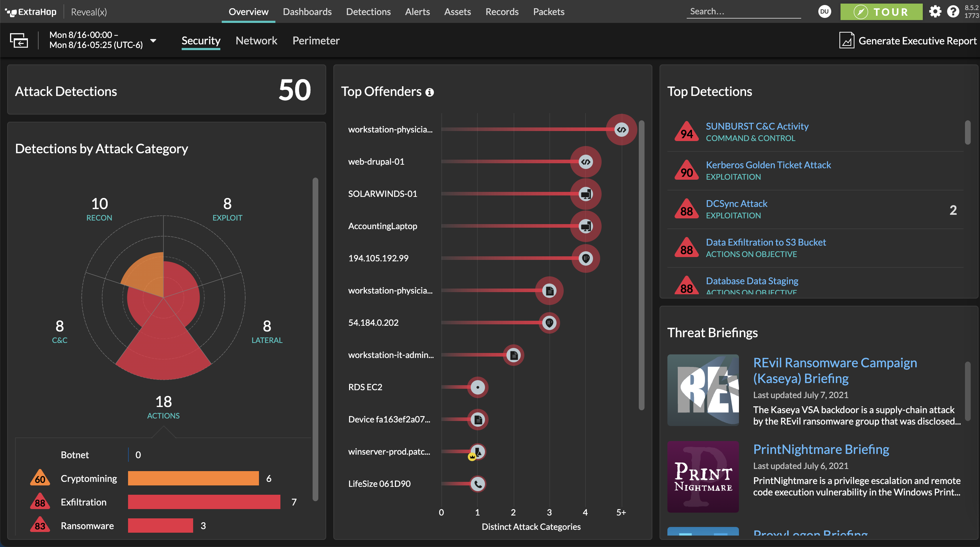Open Kerberos Golden Ticket Attack detection

tap(768, 165)
